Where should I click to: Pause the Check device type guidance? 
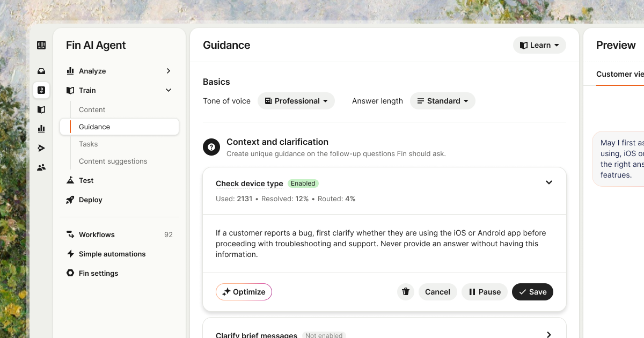[x=485, y=292]
